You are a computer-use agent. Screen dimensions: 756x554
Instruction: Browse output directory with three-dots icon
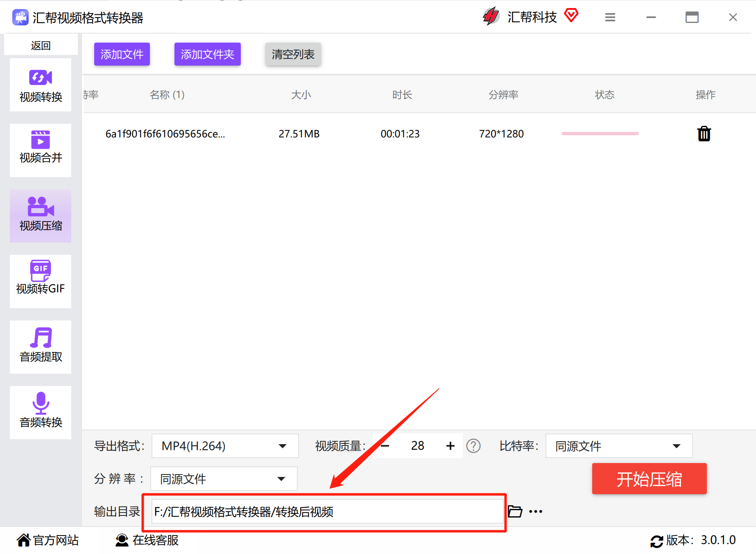click(536, 511)
